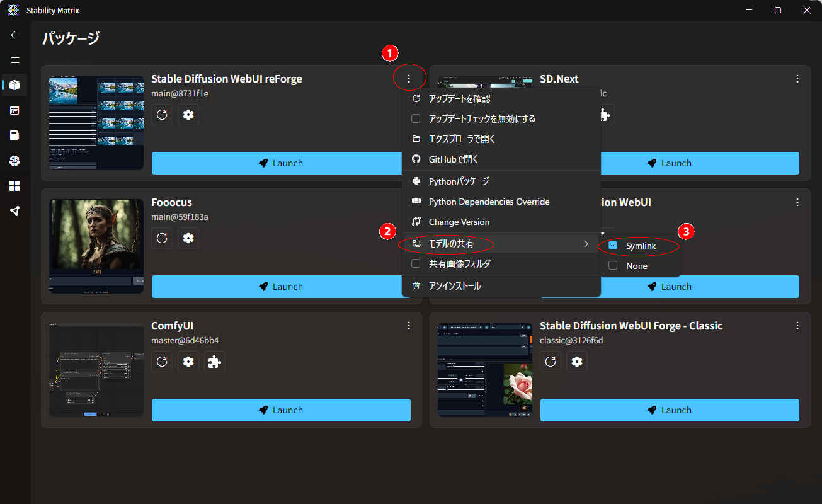Click the refresh icon under Fooocus
Image resolution: width=822 pixels, height=504 pixels.
tap(162, 238)
